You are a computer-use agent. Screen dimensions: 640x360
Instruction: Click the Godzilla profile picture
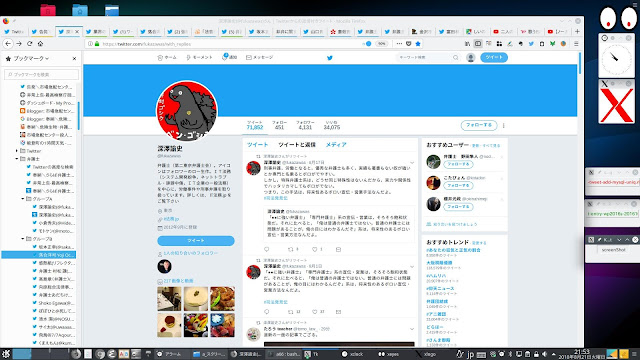click(x=187, y=111)
